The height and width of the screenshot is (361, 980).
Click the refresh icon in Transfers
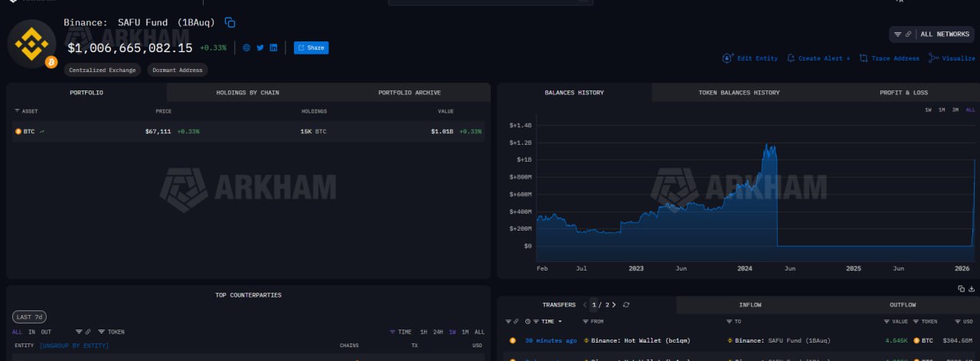pyautogui.click(x=626, y=305)
